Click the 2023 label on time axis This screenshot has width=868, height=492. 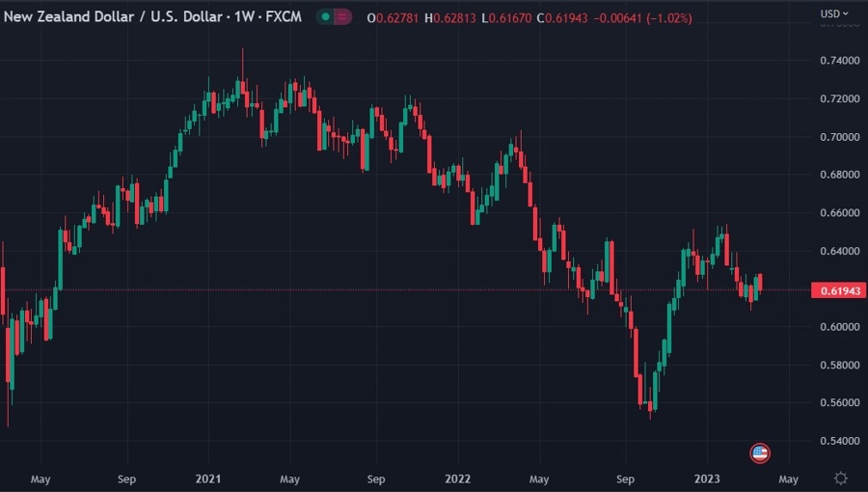coord(707,478)
